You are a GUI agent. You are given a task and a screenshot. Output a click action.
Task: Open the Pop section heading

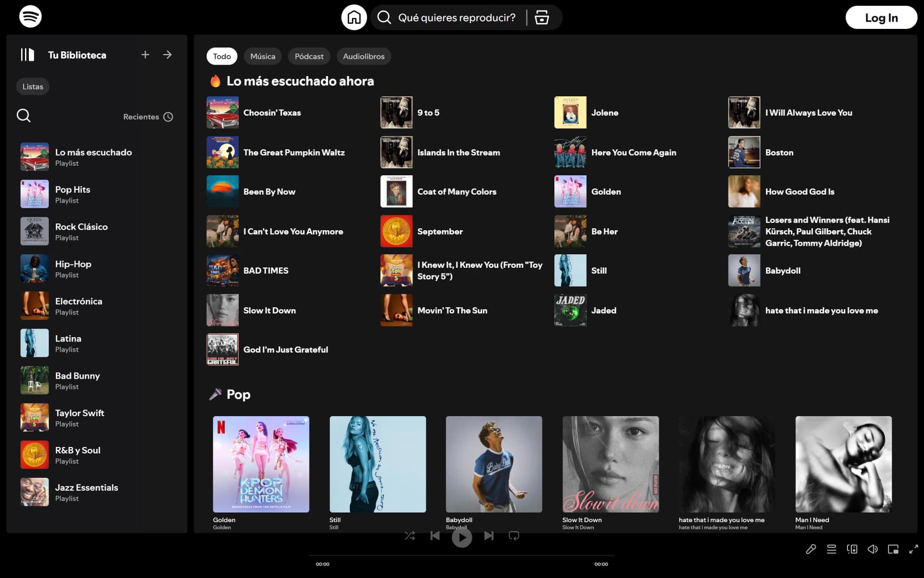pyautogui.click(x=239, y=394)
